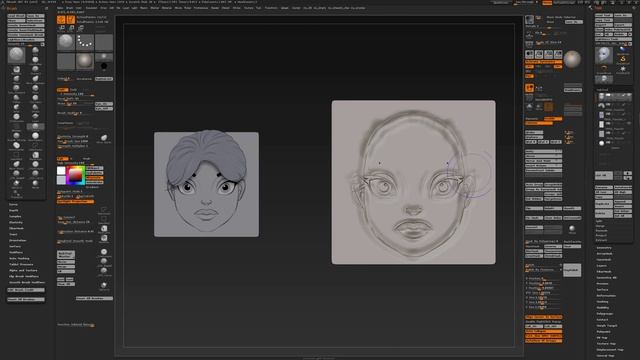The image size is (640, 360).
Task: Click the Rgb Intensity slider above color picker
Action: (76, 163)
